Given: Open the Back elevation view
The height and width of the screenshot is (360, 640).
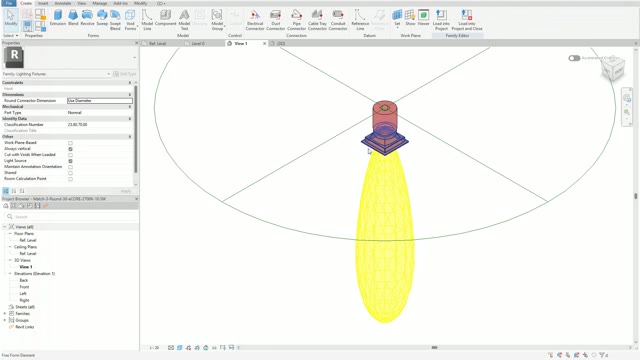Looking at the screenshot, I should tap(24, 280).
